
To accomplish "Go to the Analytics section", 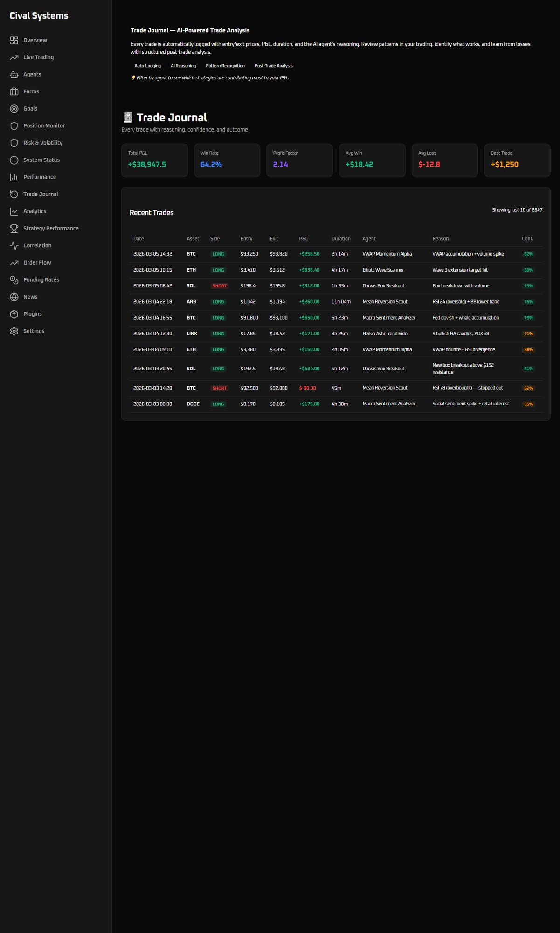I will (35, 211).
